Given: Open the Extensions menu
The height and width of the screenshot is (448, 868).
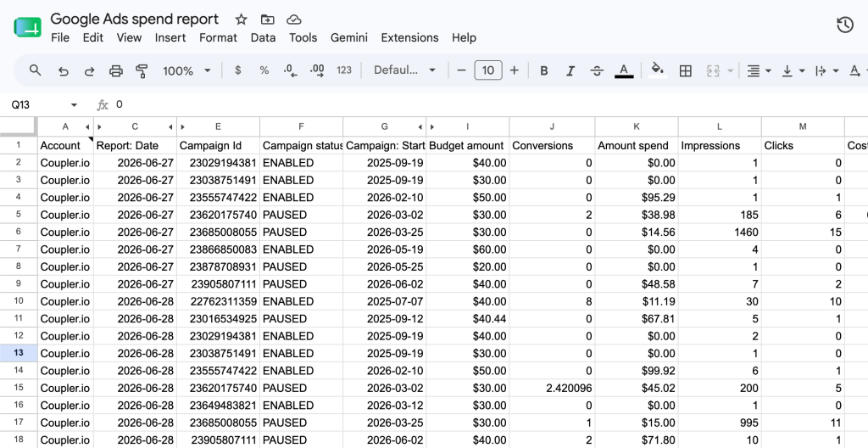Looking at the screenshot, I should click(x=409, y=37).
